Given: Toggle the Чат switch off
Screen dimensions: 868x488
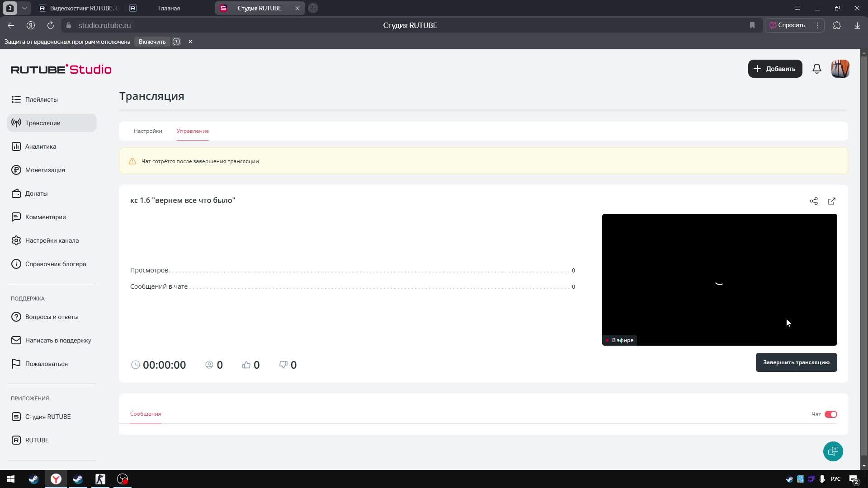Looking at the screenshot, I should pos(831,414).
